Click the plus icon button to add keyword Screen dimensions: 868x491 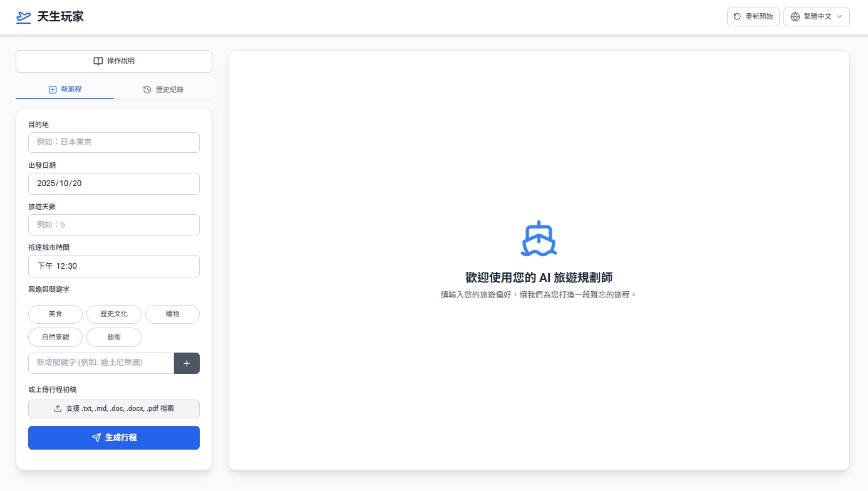187,363
